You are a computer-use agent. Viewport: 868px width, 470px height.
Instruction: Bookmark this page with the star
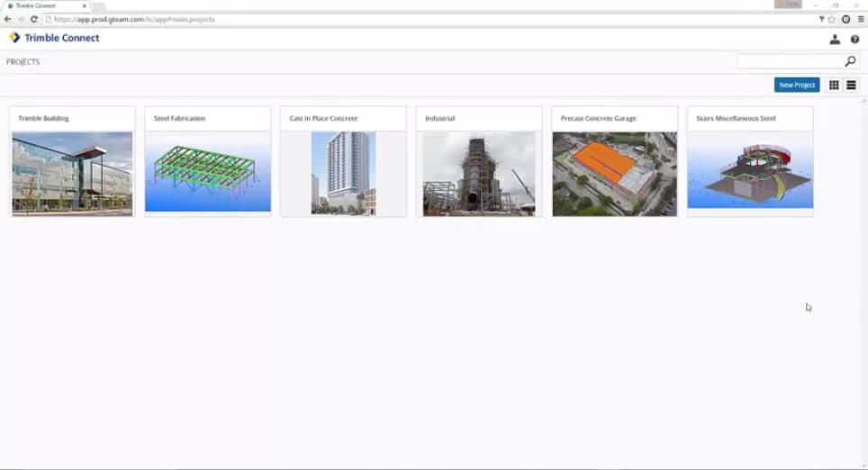pyautogui.click(x=831, y=20)
